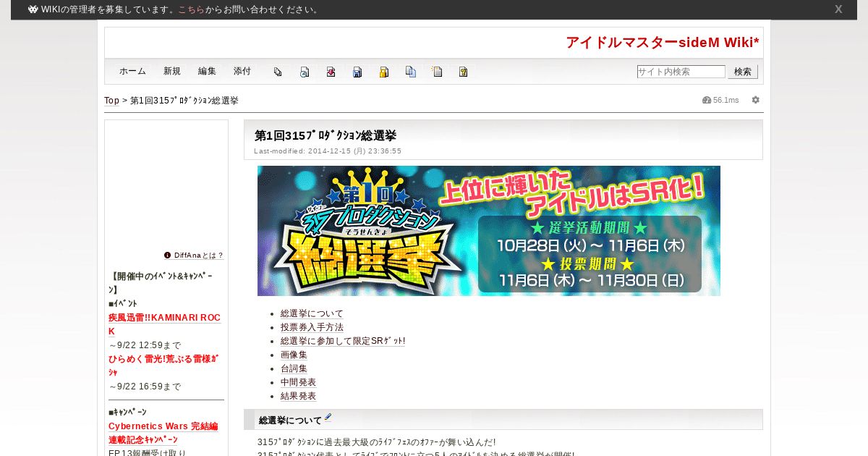Jump to 総選挙について section link
The height and width of the screenshot is (456, 868).
coord(312,313)
